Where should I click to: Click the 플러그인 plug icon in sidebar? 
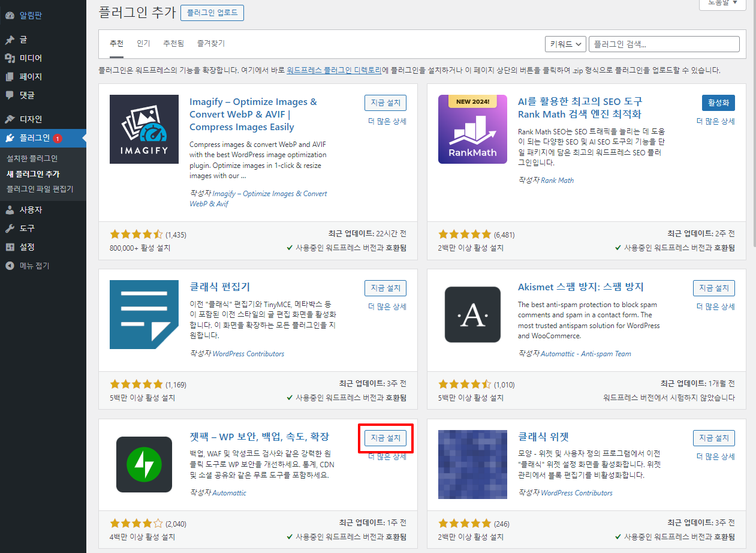point(10,138)
